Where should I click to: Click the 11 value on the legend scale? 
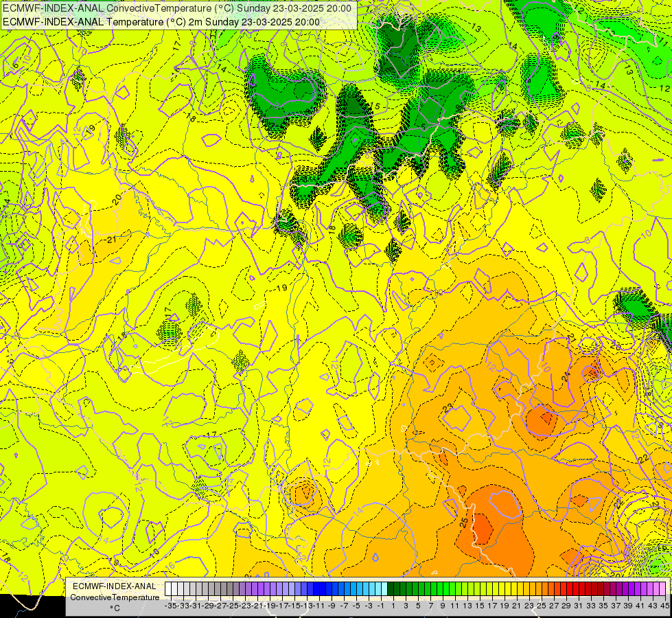pyautogui.click(x=454, y=606)
